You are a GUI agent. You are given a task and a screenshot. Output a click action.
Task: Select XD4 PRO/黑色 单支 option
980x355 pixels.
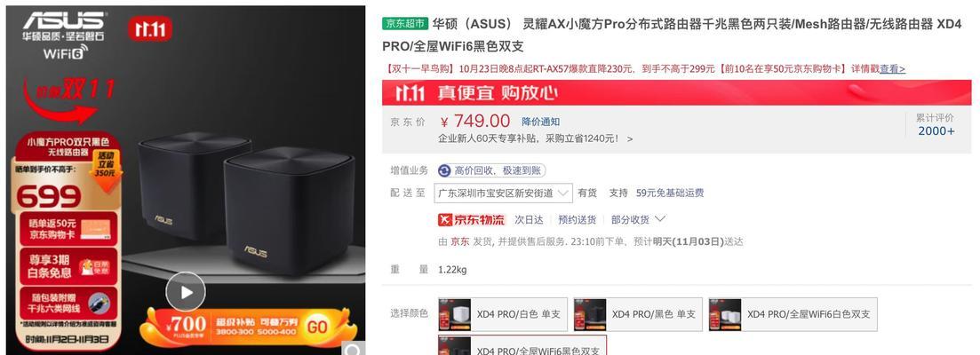pos(638,314)
